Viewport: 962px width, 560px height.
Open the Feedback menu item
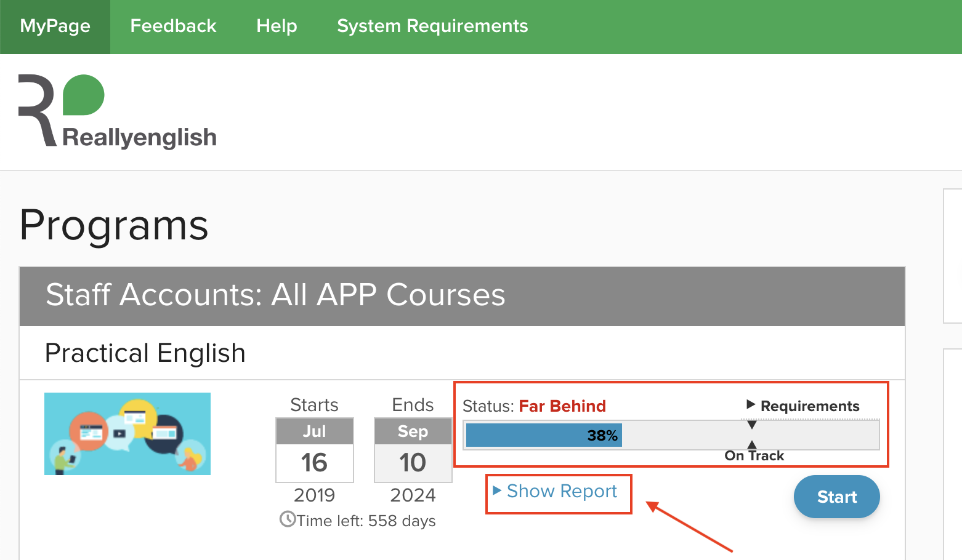173,26
